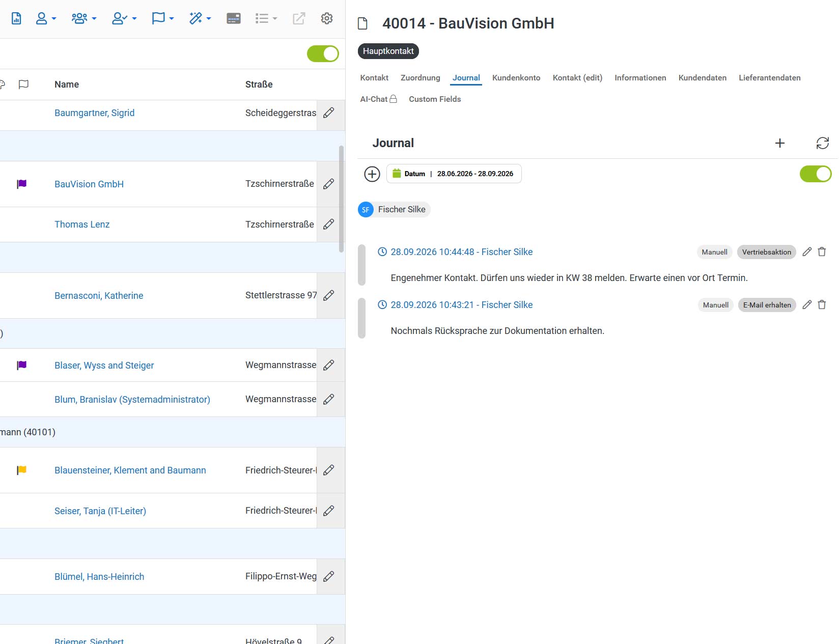The width and height of the screenshot is (839, 644).
Task: Open the report document icon in toolbar
Action: [16, 18]
